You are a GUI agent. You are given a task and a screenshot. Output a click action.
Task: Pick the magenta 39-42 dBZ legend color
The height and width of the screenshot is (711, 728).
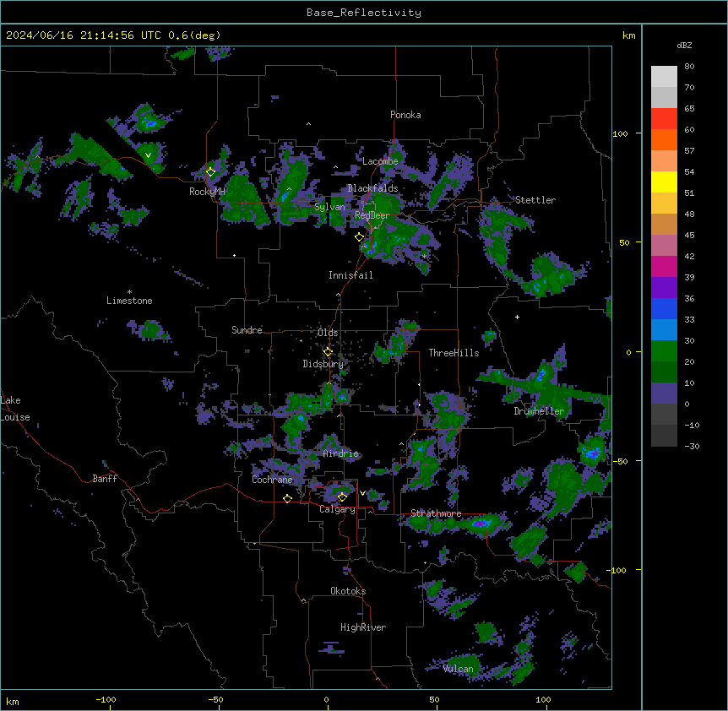664,266
